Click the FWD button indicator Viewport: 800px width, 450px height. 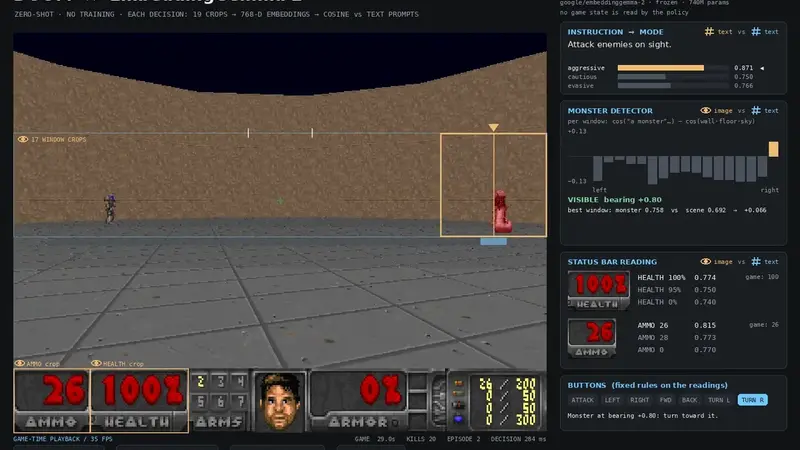pos(665,400)
